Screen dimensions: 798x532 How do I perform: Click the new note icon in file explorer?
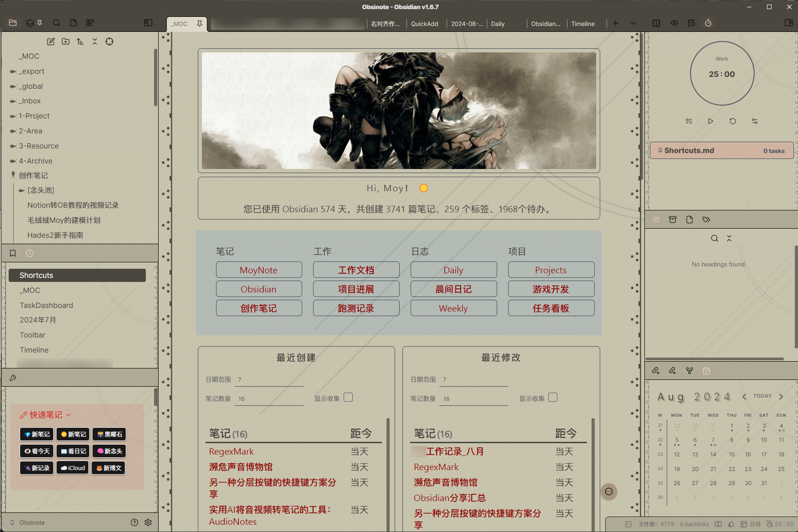pyautogui.click(x=51, y=41)
